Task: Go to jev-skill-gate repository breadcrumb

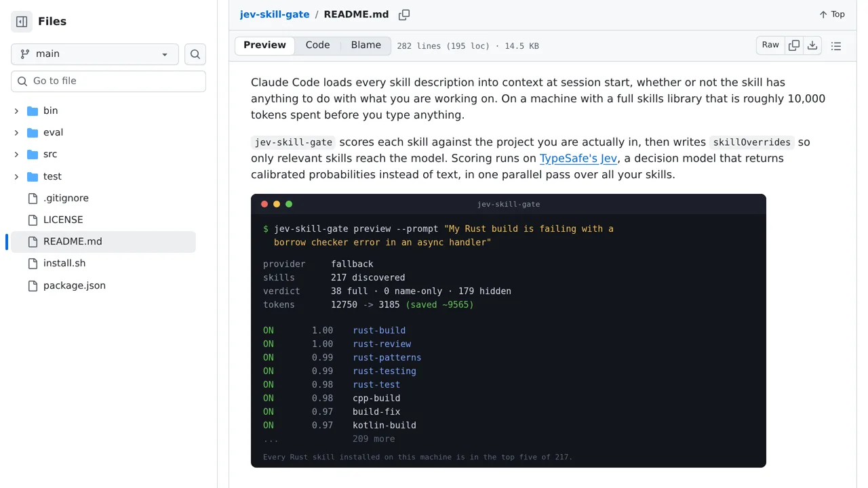Action: click(x=275, y=14)
